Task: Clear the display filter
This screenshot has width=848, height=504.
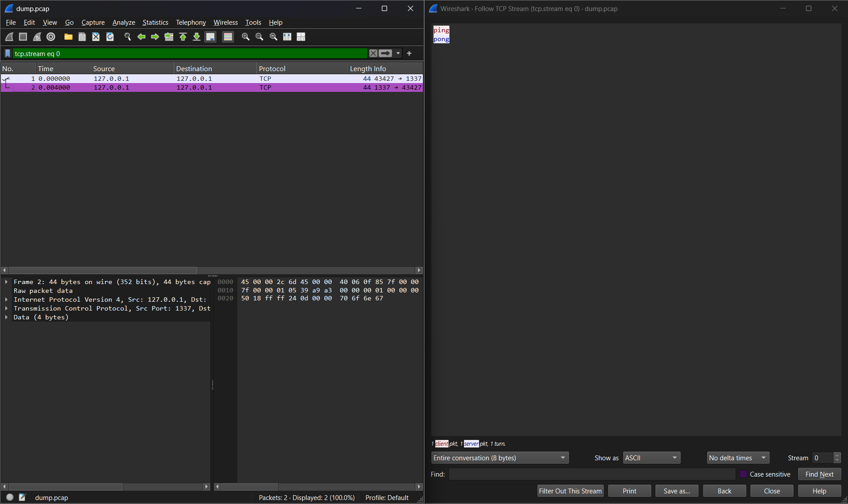Action: pyautogui.click(x=373, y=53)
